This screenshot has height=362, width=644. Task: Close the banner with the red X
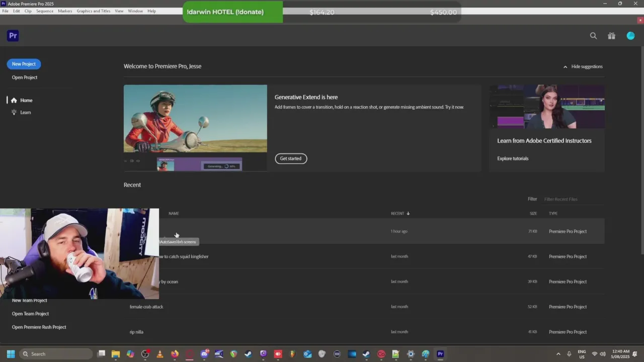(x=640, y=20)
